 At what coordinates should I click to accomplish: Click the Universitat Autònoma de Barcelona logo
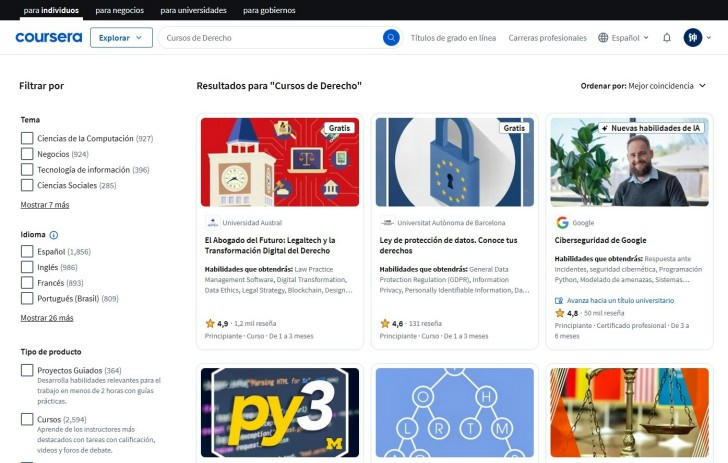(387, 222)
